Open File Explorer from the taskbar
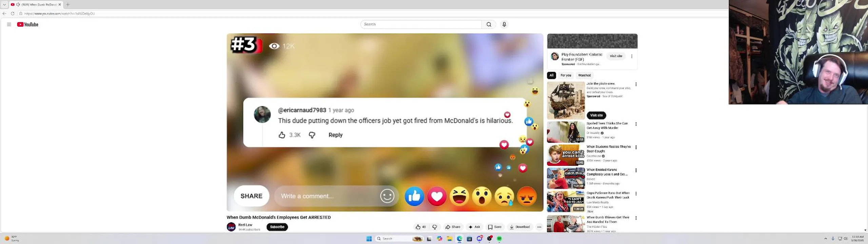The image size is (868, 244). 450,239
